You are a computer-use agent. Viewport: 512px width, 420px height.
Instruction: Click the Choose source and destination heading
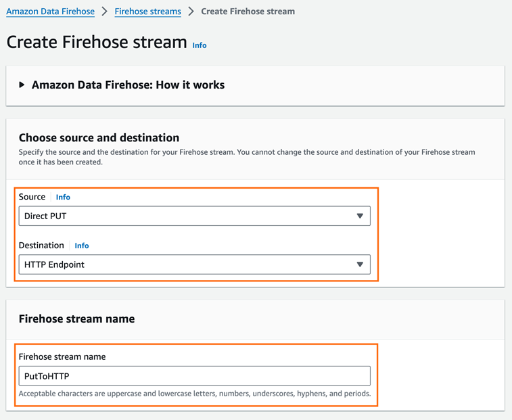point(99,137)
